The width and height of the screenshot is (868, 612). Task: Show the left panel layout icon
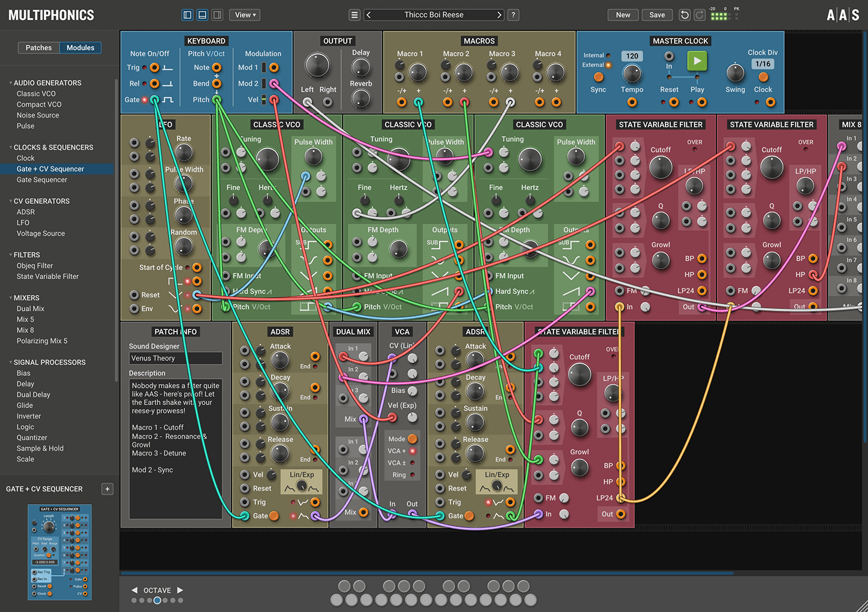[187, 14]
